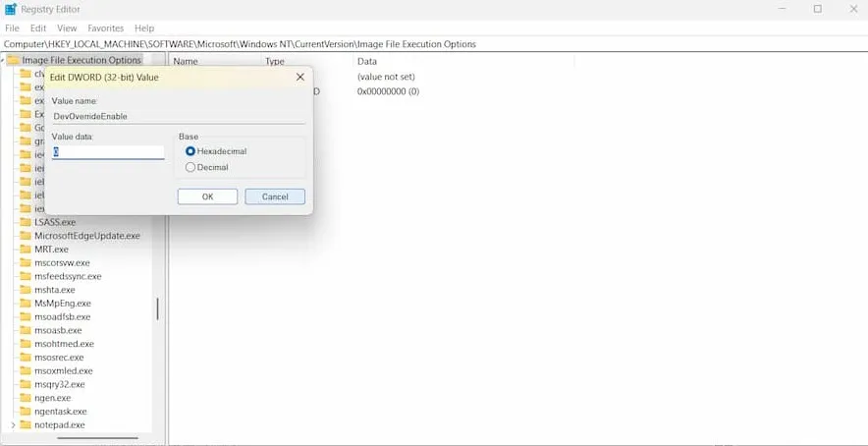Choose the Decimal base radio button
The width and height of the screenshot is (868, 446).
[190, 167]
